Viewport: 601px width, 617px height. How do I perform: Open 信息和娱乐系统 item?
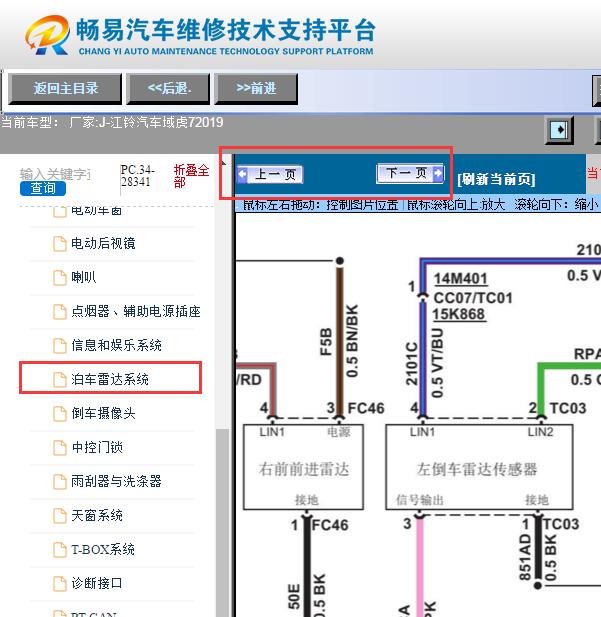tap(117, 345)
